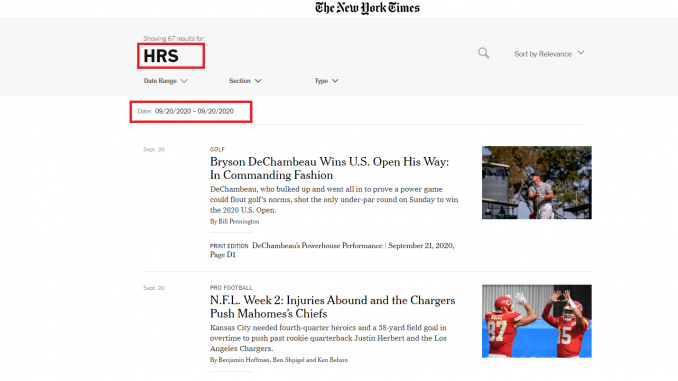This screenshot has width=678, height=381.
Task: Click the golfer DeChambeau article thumbnail
Action: click(x=537, y=182)
